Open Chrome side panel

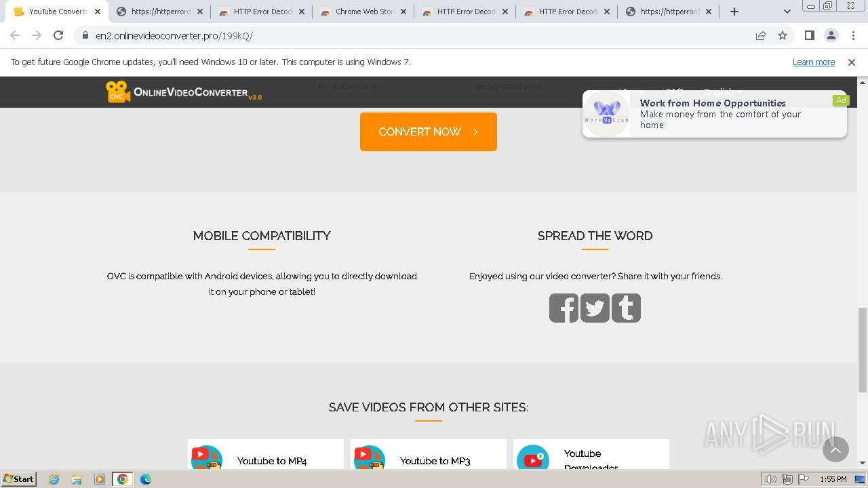[809, 35]
